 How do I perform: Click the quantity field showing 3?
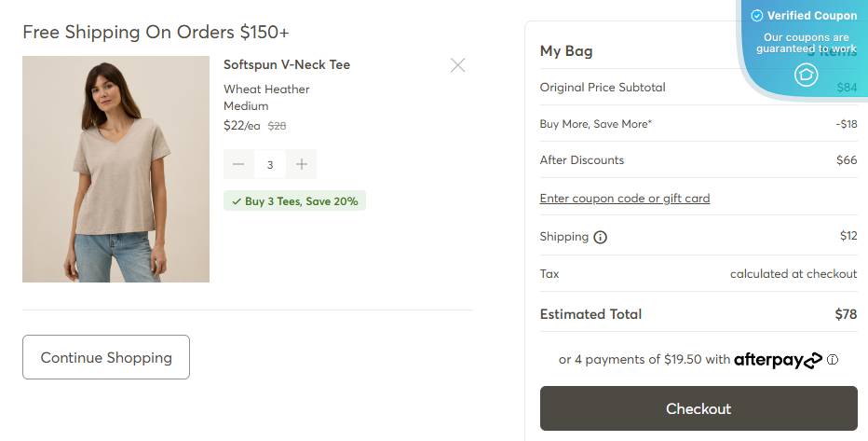point(270,164)
